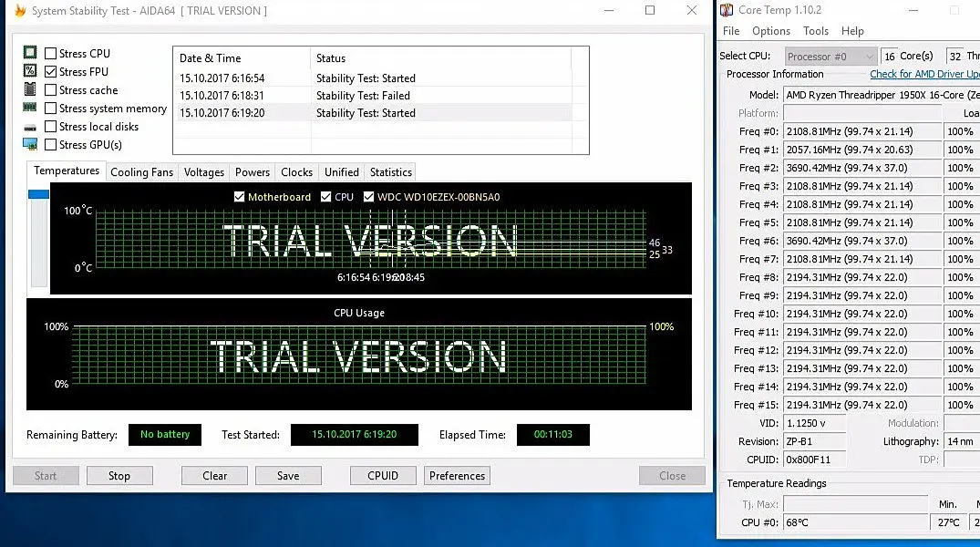The width and height of the screenshot is (980, 547).
Task: Click the cache chip icon beside Stress cache
Action: point(30,89)
